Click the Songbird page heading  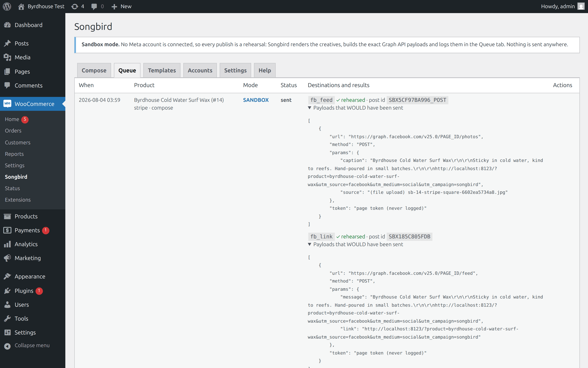[x=93, y=27]
